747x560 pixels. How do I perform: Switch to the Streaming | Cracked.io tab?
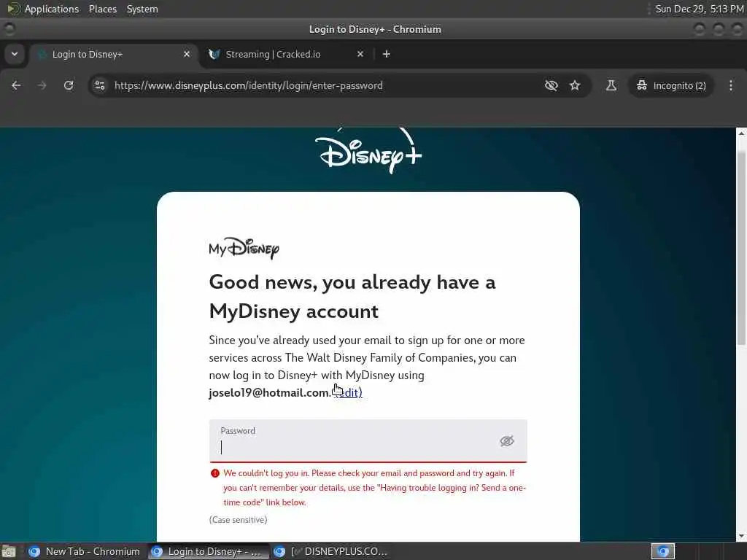coord(286,54)
